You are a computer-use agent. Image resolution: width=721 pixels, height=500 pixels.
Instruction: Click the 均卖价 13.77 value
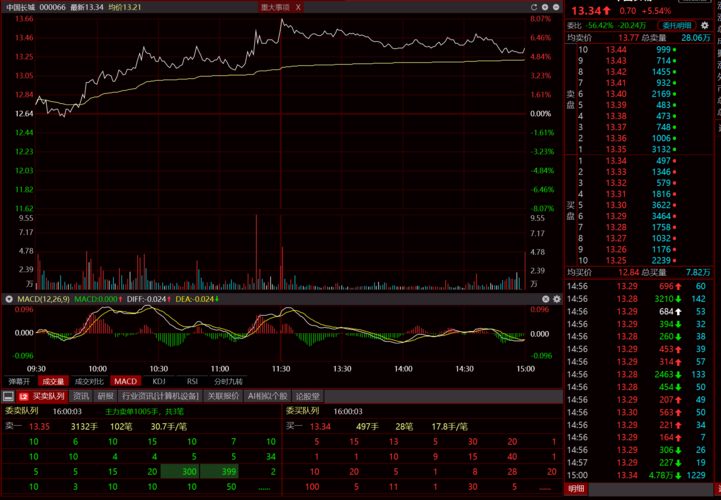pos(629,38)
